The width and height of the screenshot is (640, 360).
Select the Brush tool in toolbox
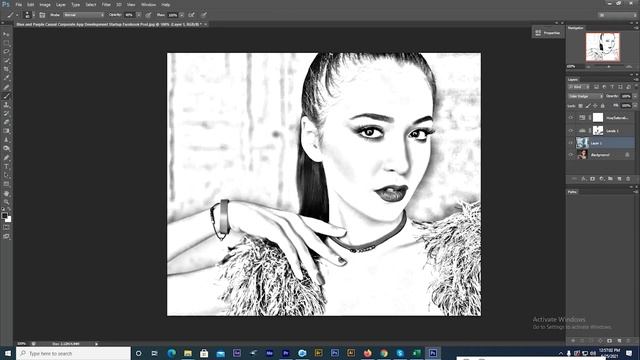tap(6, 96)
